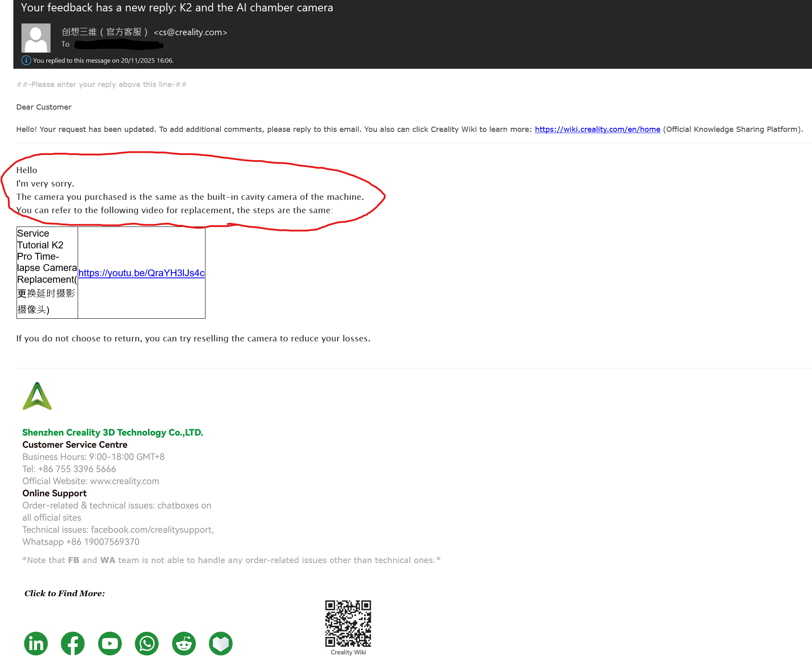The width and height of the screenshot is (812, 665).
Task: Click the facebook.com/crealitysupport text
Action: pos(152,529)
